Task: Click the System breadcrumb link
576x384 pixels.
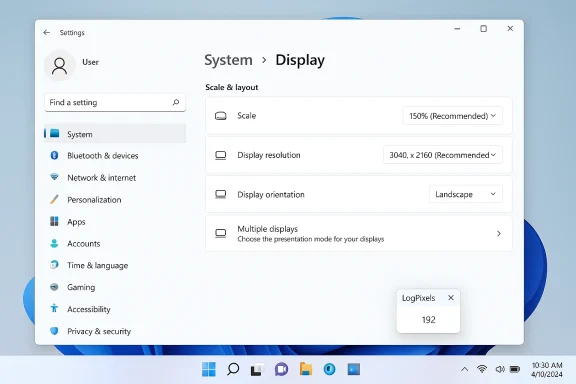Action: tap(228, 60)
